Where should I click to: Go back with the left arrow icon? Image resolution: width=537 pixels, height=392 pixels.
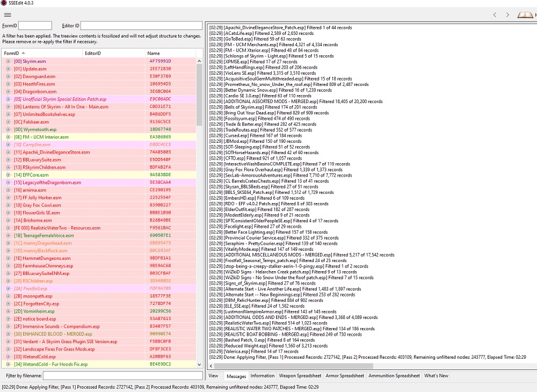(x=495, y=14)
